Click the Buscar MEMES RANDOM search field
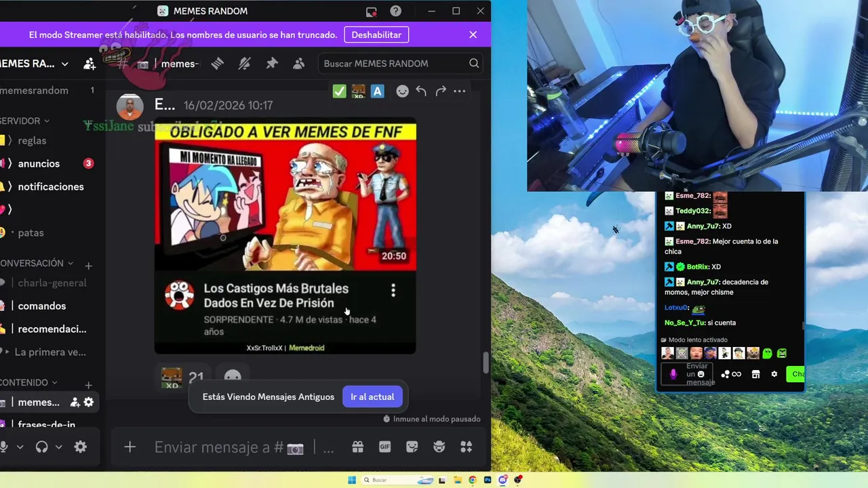The image size is (868, 488). (x=401, y=64)
